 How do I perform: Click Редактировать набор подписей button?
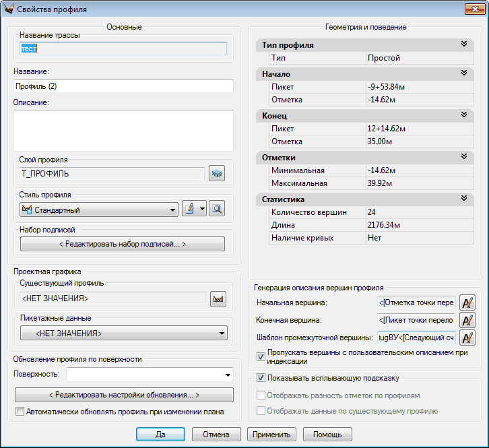pyautogui.click(x=123, y=244)
